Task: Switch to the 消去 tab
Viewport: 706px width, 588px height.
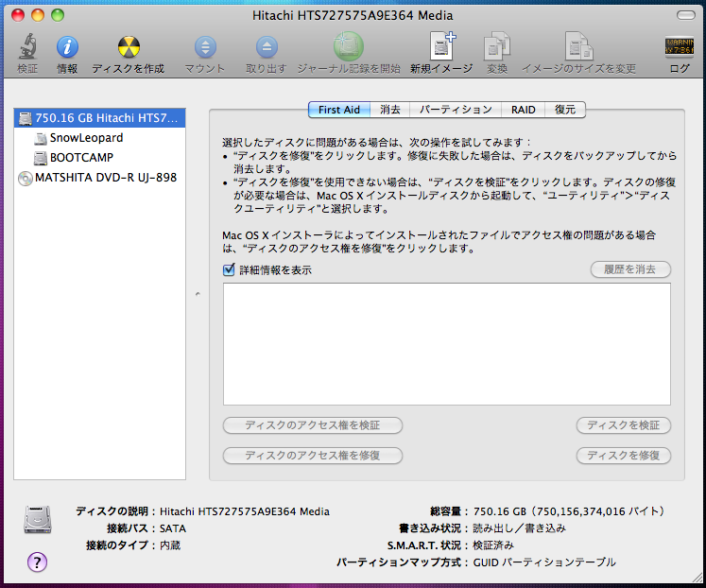Action: (390, 110)
